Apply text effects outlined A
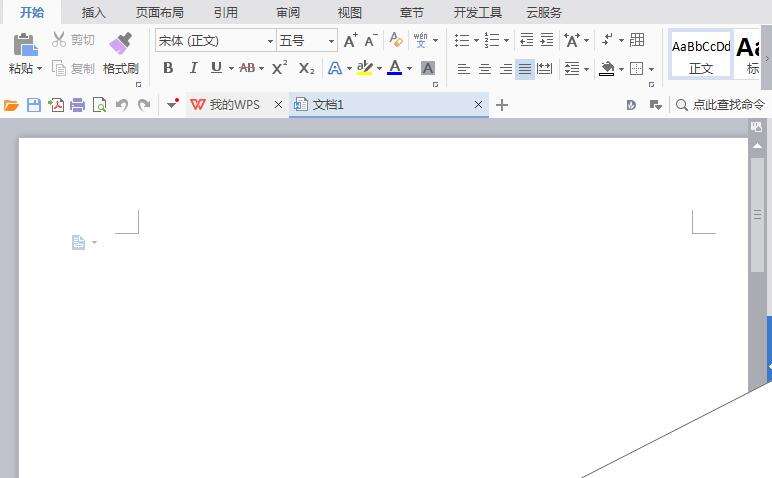This screenshot has width=772, height=478. [x=335, y=68]
